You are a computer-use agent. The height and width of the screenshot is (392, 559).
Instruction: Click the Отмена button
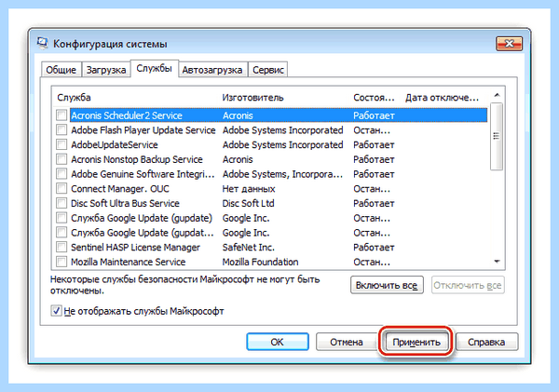pos(347,342)
